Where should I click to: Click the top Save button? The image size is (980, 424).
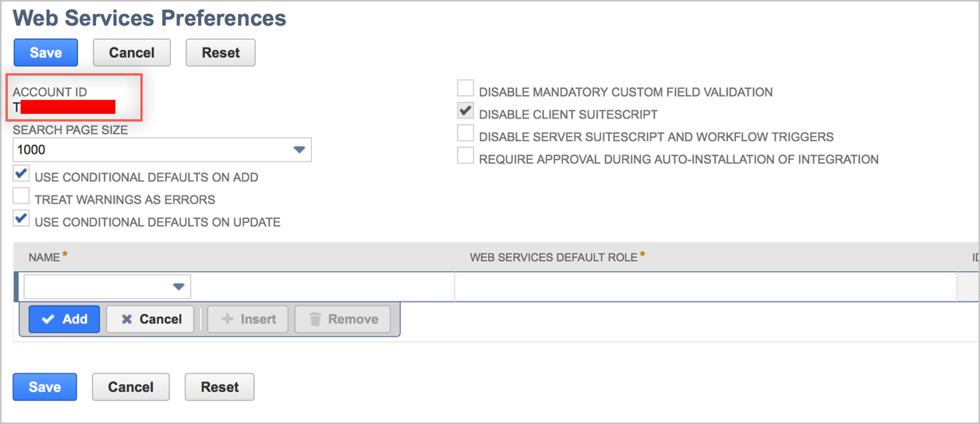pyautogui.click(x=46, y=53)
